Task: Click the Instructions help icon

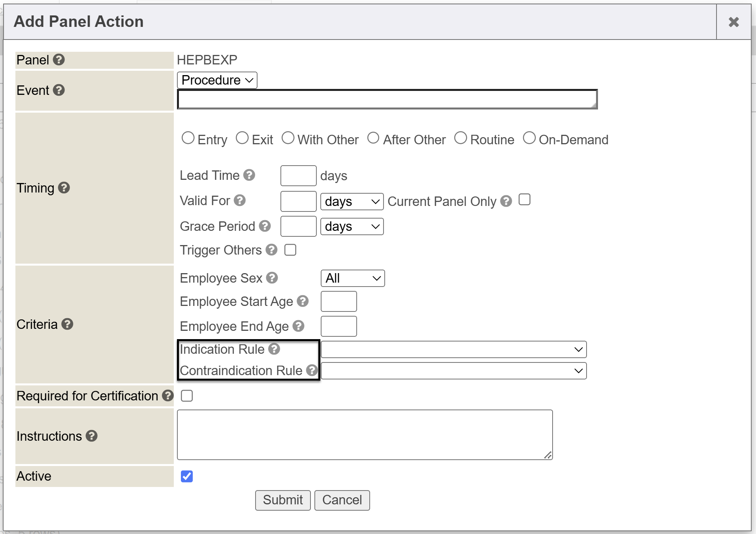Action: tap(92, 436)
